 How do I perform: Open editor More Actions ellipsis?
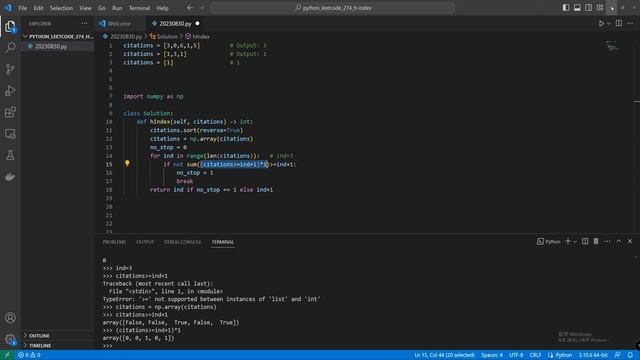click(x=630, y=24)
